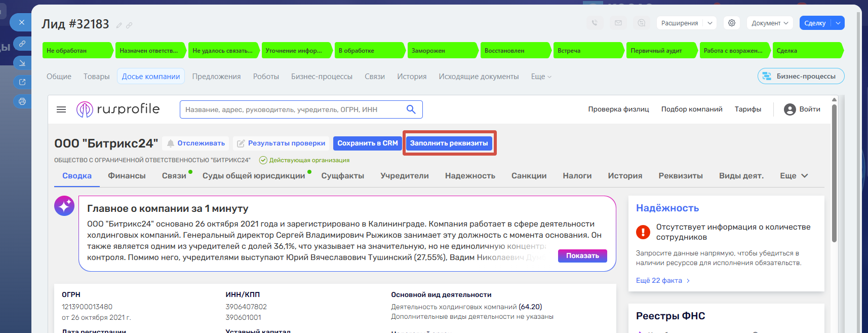Open Тарифы link
868x333 pixels.
click(748, 109)
